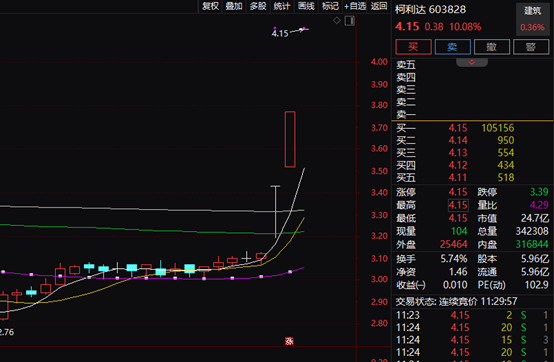Click the 外盘 value 25464
The height and width of the screenshot is (362, 554).
click(453, 244)
